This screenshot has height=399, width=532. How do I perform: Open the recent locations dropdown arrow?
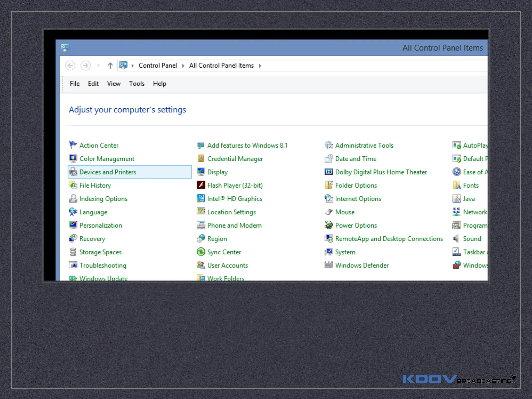click(x=98, y=65)
